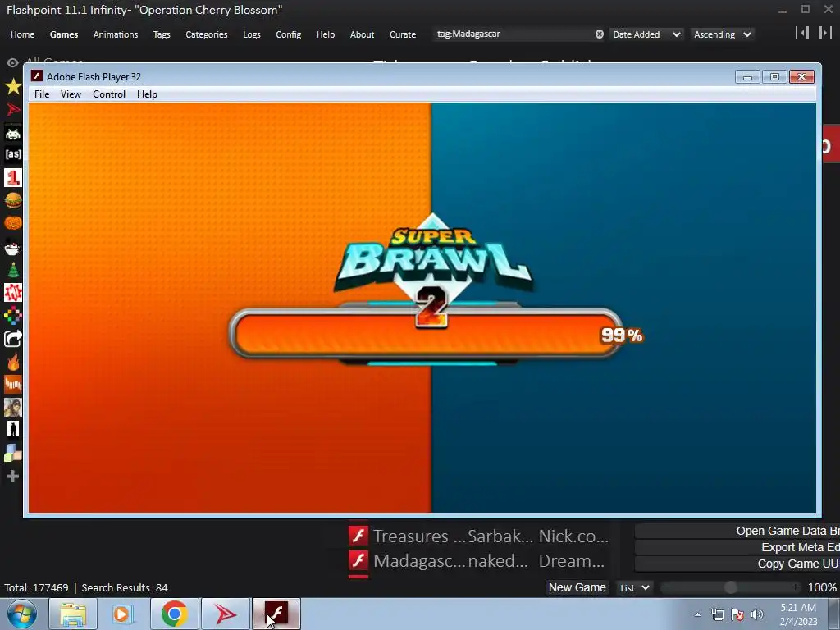Select the character portrait playlist icon
840x630 pixels.
tap(13, 407)
